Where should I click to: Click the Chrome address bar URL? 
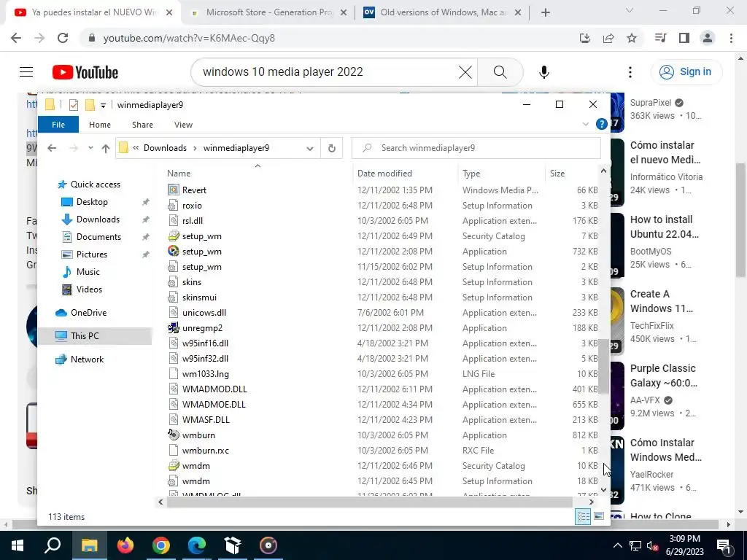point(189,38)
